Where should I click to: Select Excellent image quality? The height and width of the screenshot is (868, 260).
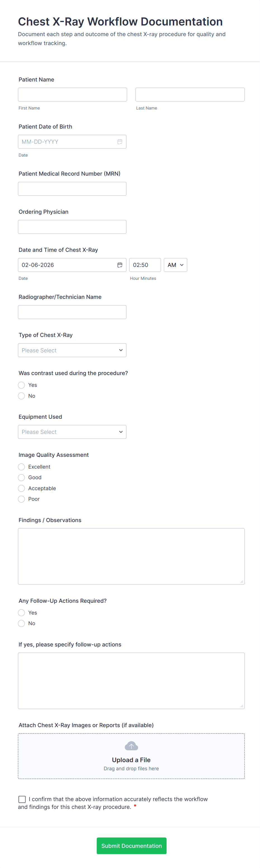22,467
